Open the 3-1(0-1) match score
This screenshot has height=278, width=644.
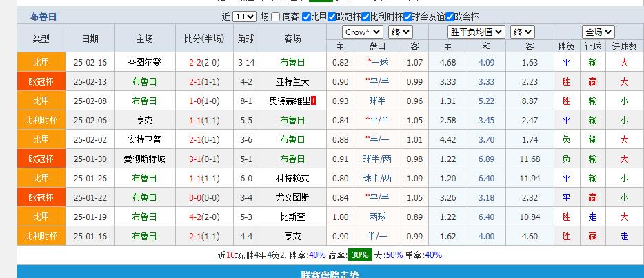204,159
